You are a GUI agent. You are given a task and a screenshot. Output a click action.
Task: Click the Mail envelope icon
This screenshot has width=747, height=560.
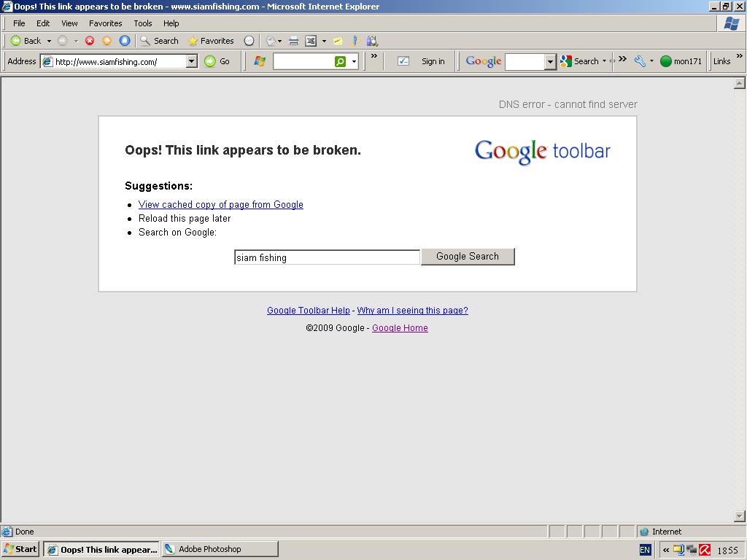pyautogui.click(x=271, y=41)
